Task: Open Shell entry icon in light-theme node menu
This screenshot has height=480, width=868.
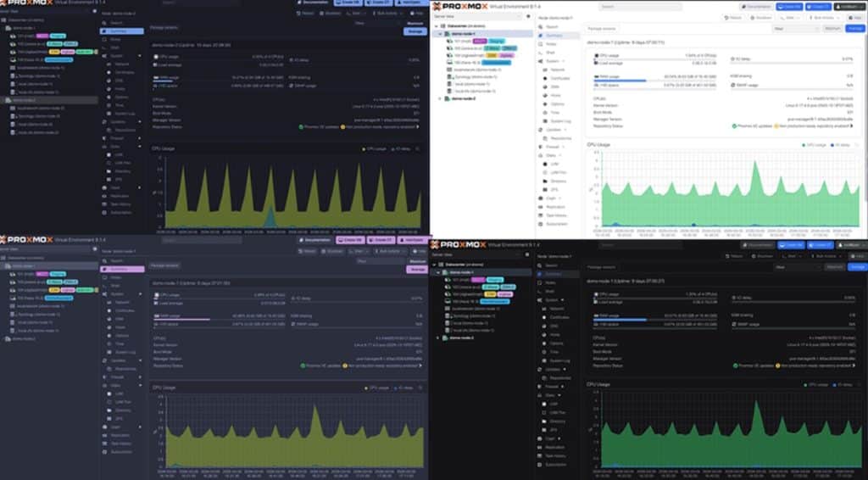Action: pos(541,53)
